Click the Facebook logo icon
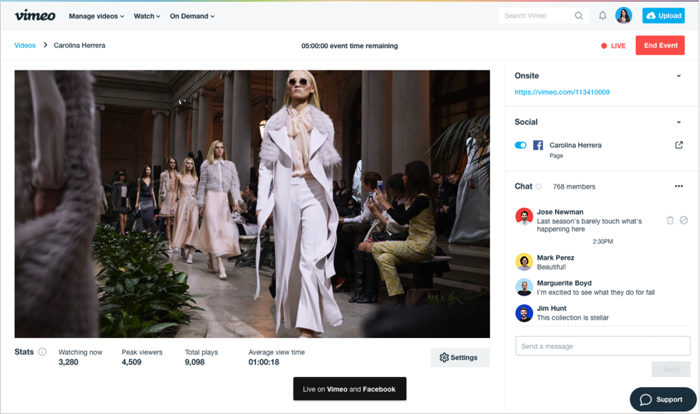The height and width of the screenshot is (414, 700). click(538, 145)
